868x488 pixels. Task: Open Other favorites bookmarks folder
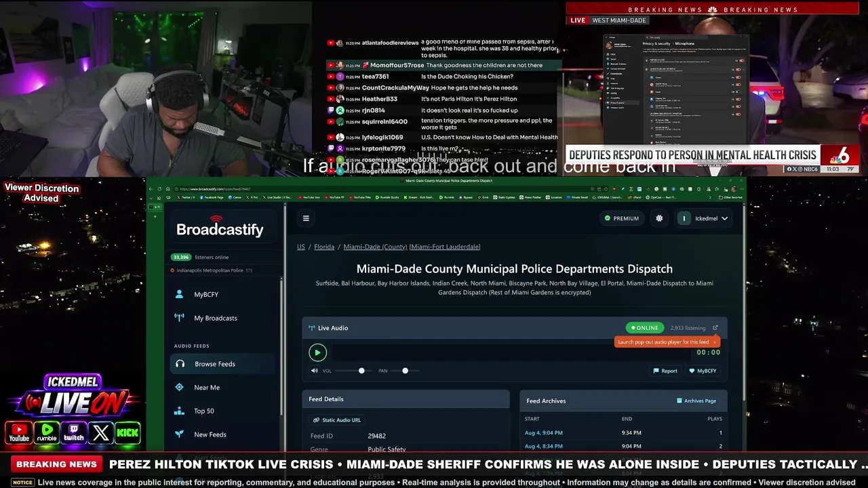[730, 197]
